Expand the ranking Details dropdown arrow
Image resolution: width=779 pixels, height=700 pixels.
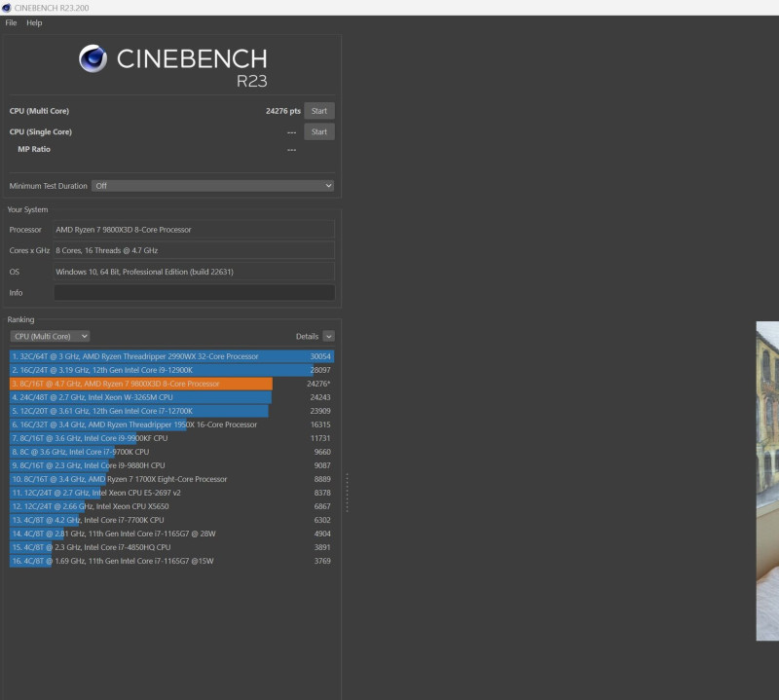[328, 336]
